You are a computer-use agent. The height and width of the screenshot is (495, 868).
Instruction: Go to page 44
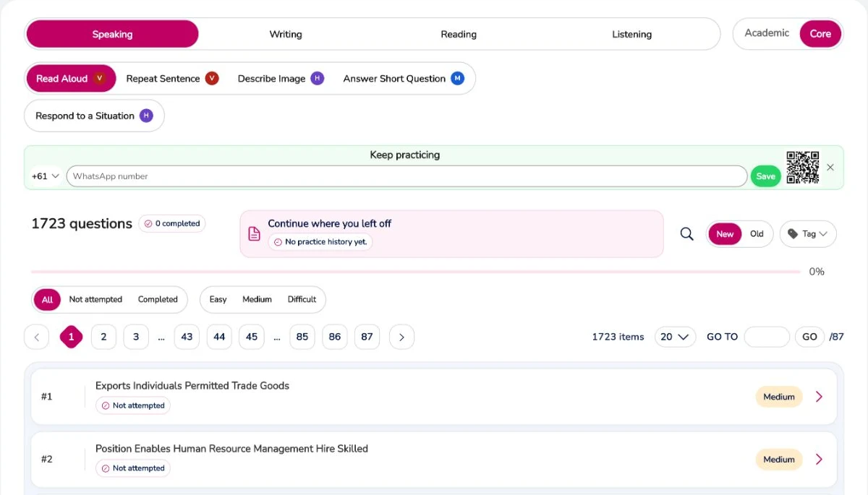pos(219,337)
